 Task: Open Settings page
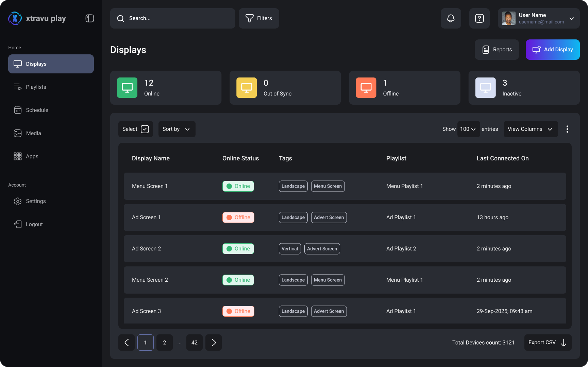51,201
